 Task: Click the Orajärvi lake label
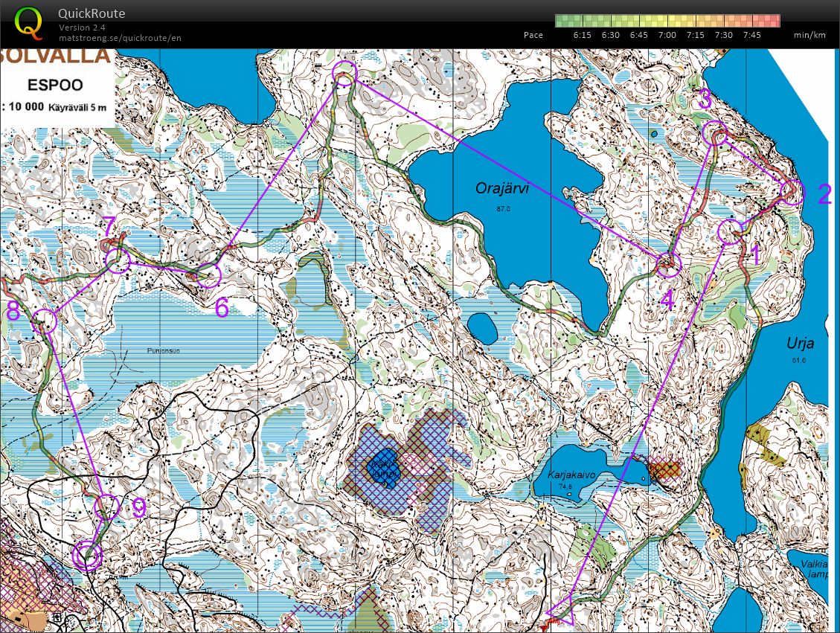pyautogui.click(x=502, y=188)
